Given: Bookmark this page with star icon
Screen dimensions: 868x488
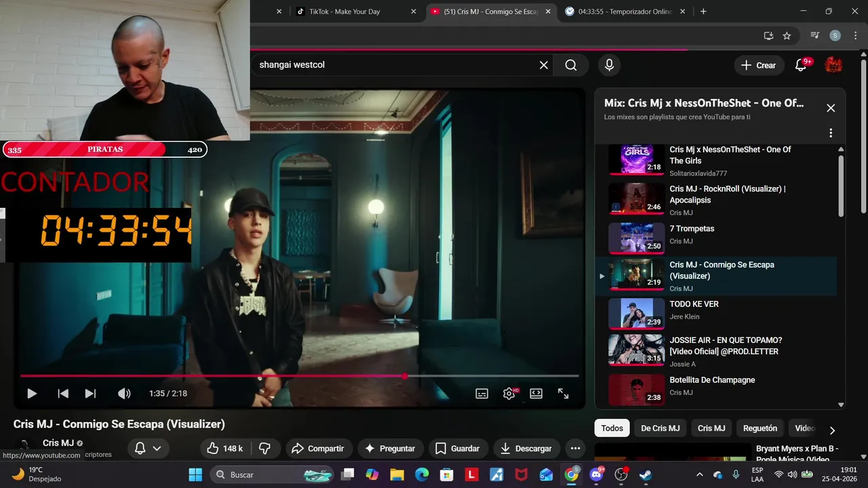Looking at the screenshot, I should click(x=787, y=36).
